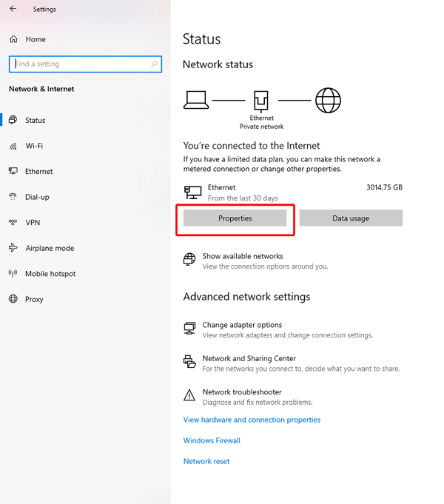Click the Dial-up icon in sidebar
444x504 pixels.
[13, 197]
